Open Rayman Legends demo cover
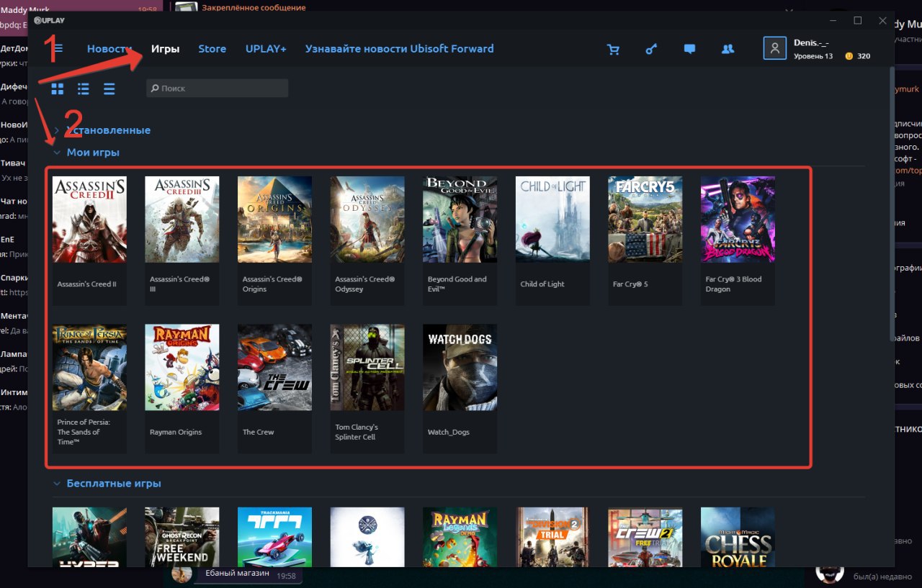The image size is (922, 588). pos(460,537)
